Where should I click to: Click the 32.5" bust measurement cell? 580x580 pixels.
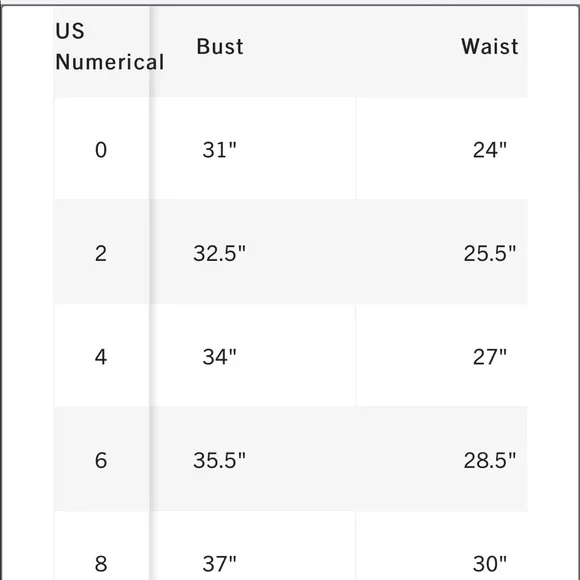[x=219, y=253]
